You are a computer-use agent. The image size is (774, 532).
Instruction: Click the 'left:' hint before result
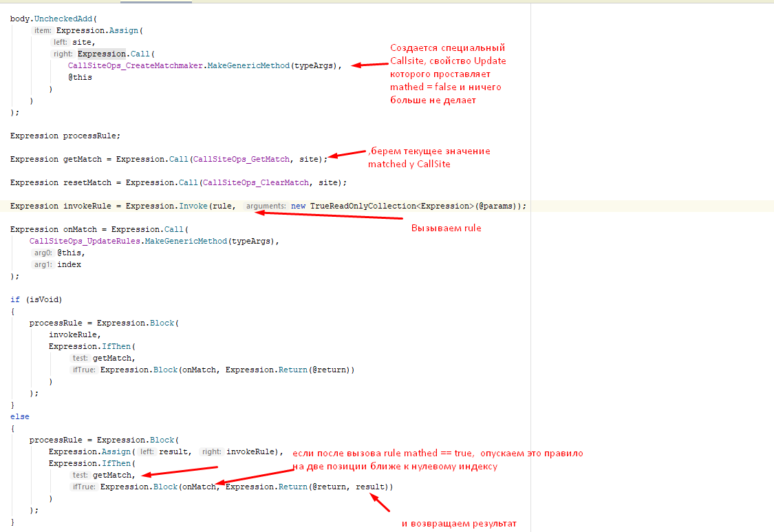[147, 452]
